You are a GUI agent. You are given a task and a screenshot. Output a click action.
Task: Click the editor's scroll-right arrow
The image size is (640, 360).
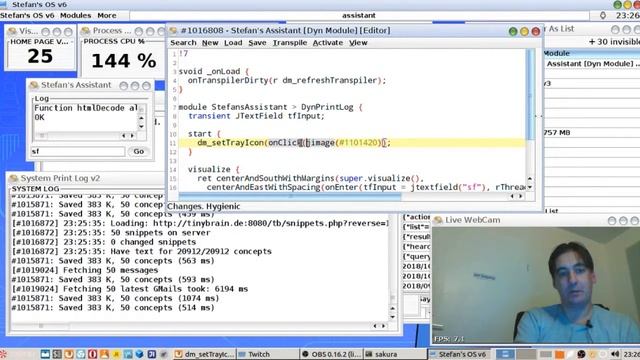(520, 196)
